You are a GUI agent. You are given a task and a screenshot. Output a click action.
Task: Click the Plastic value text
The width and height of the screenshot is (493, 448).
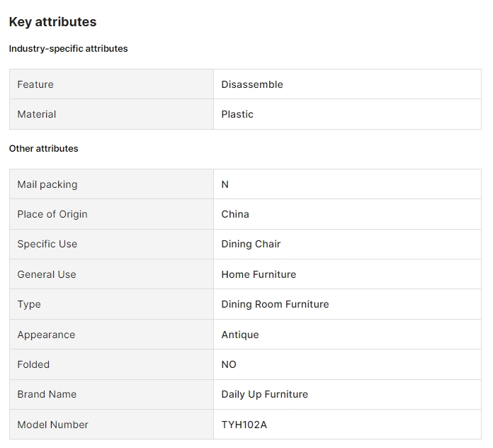pos(237,114)
